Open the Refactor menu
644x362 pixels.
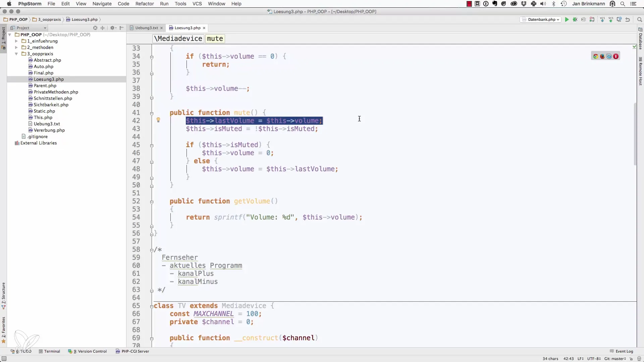coord(145,4)
